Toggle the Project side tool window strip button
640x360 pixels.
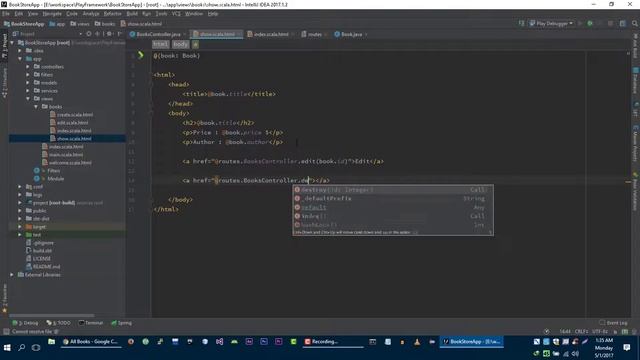click(4, 45)
